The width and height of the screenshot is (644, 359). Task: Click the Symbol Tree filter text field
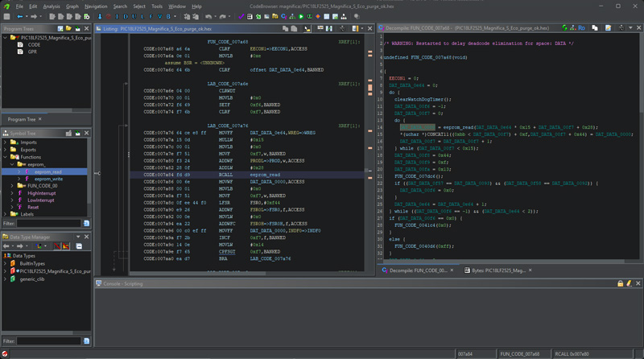(48, 223)
